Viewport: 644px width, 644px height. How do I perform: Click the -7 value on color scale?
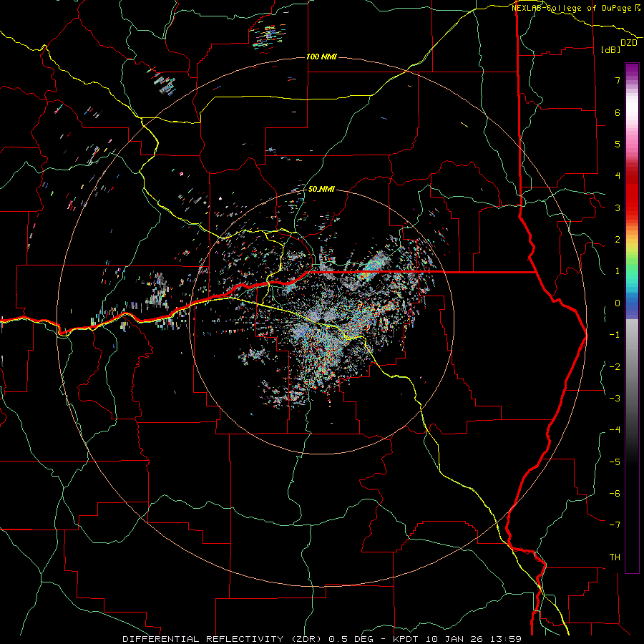615,525
